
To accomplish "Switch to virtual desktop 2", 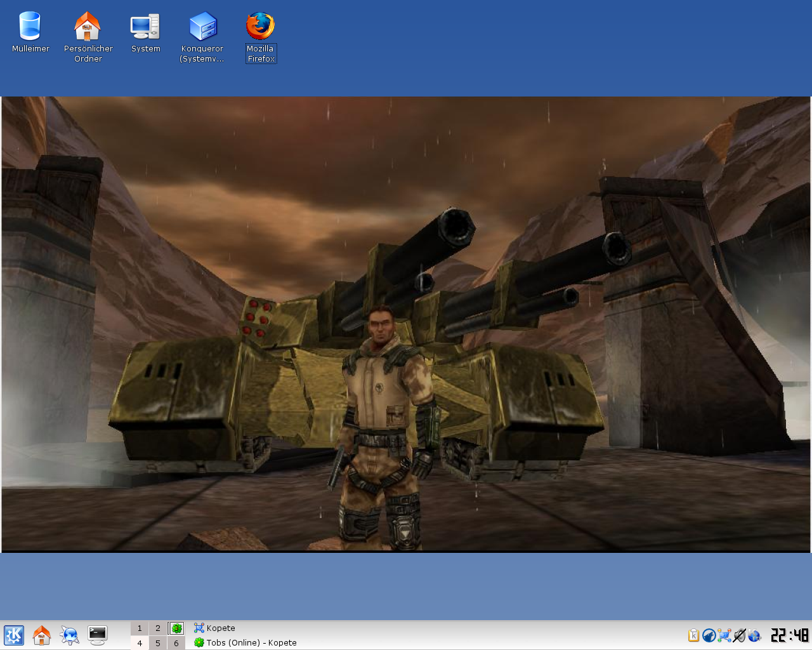I will (158, 628).
